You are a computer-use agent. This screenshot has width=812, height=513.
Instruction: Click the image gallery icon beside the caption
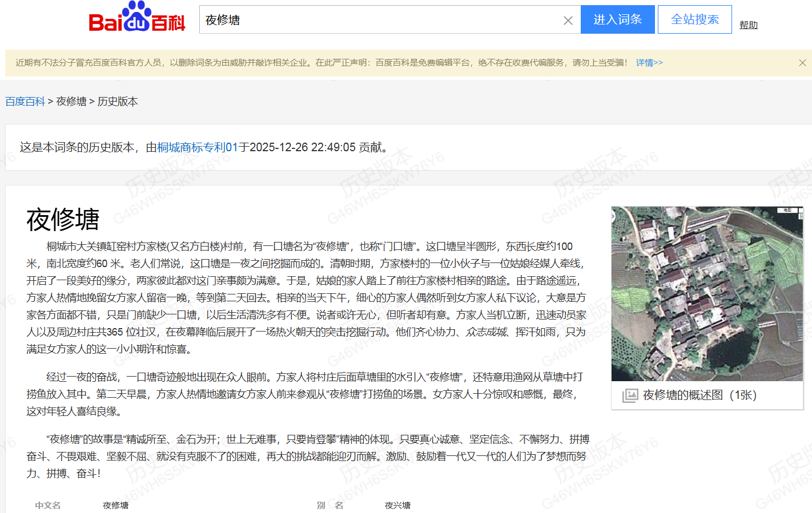point(630,395)
